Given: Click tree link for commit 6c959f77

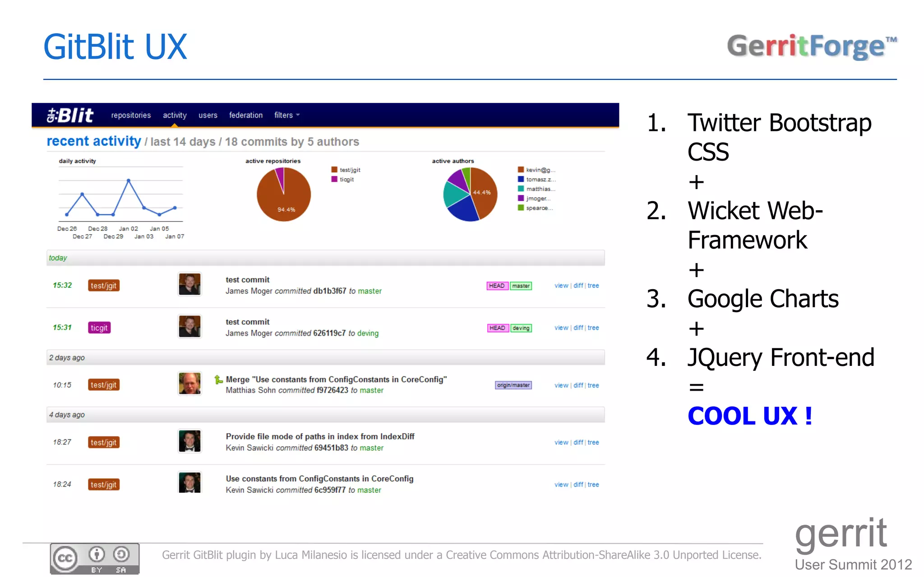Looking at the screenshot, I should (x=593, y=485).
